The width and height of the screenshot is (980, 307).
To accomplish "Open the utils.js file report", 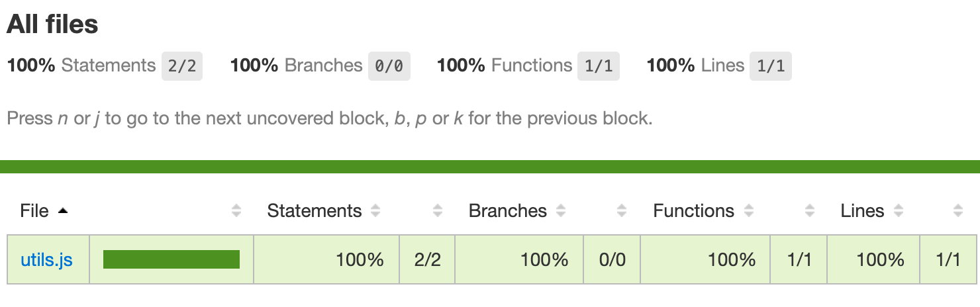I will 46,260.
